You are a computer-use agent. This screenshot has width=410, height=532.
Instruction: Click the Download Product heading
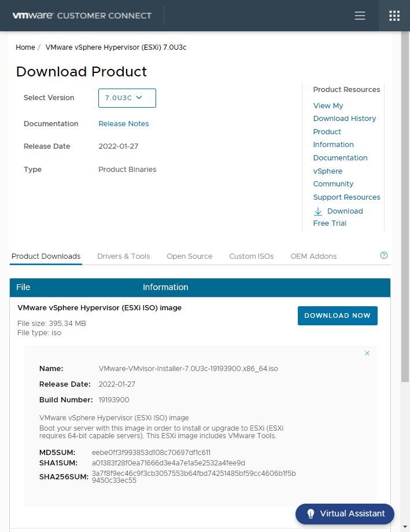pos(82,72)
